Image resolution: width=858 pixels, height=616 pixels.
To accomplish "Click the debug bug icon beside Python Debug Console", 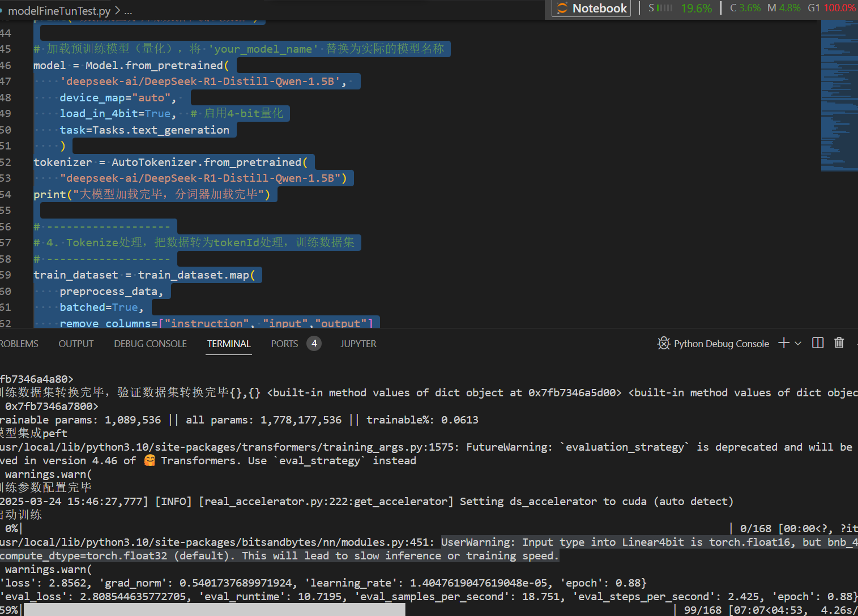I will coord(663,343).
